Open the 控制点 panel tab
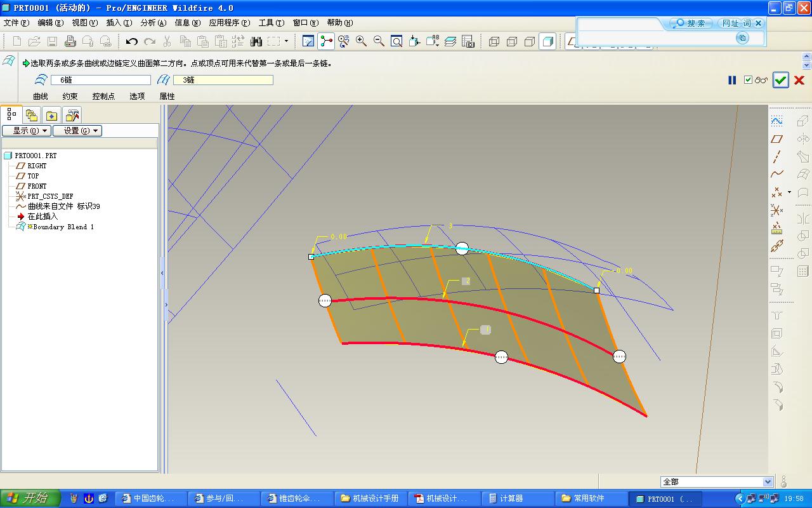The height and width of the screenshot is (508, 812). pos(103,96)
